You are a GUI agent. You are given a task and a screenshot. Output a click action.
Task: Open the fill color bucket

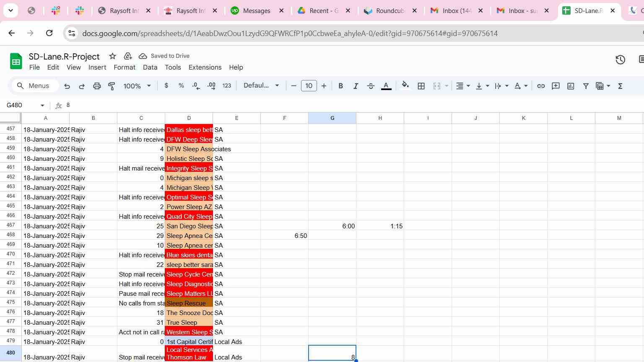tap(405, 86)
